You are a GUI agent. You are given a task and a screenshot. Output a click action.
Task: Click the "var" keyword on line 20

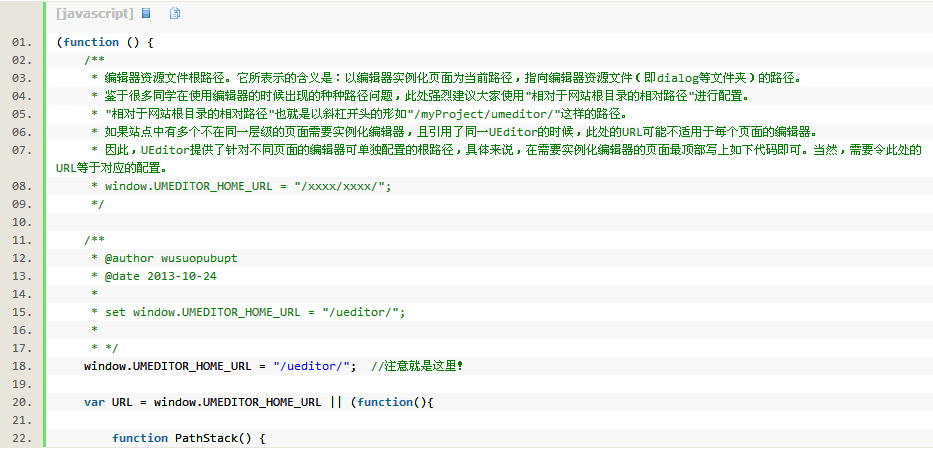point(94,402)
